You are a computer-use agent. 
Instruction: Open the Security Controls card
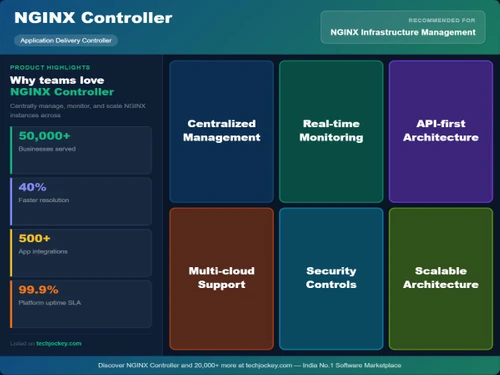coord(331,279)
